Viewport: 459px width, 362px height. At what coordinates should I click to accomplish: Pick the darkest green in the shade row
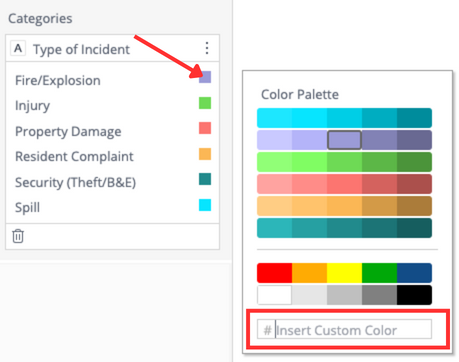(x=414, y=162)
